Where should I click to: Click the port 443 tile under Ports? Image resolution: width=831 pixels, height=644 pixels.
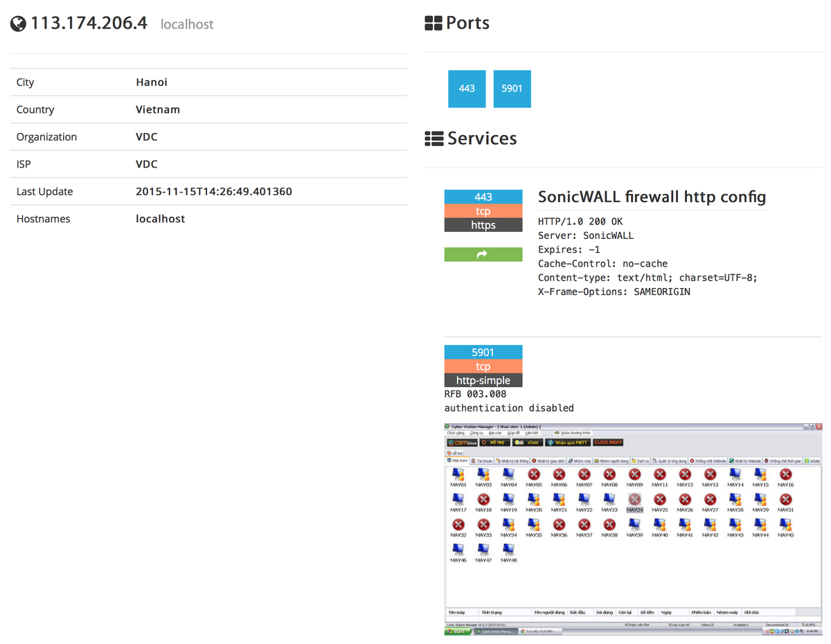click(467, 89)
